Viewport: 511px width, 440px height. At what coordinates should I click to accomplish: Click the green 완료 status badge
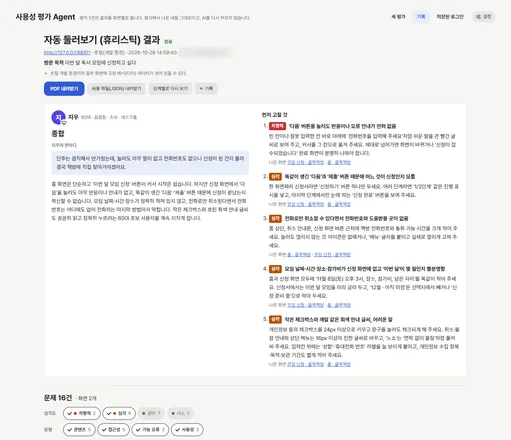coord(168,42)
